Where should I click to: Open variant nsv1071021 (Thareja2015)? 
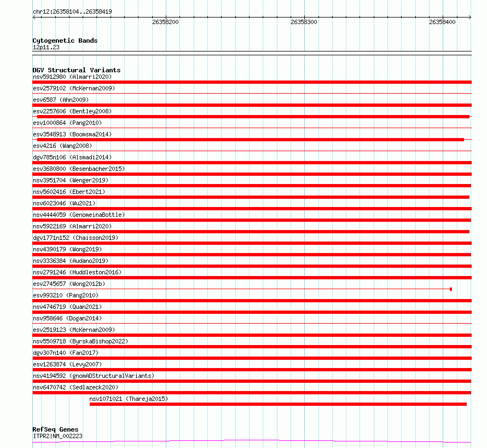129,399
